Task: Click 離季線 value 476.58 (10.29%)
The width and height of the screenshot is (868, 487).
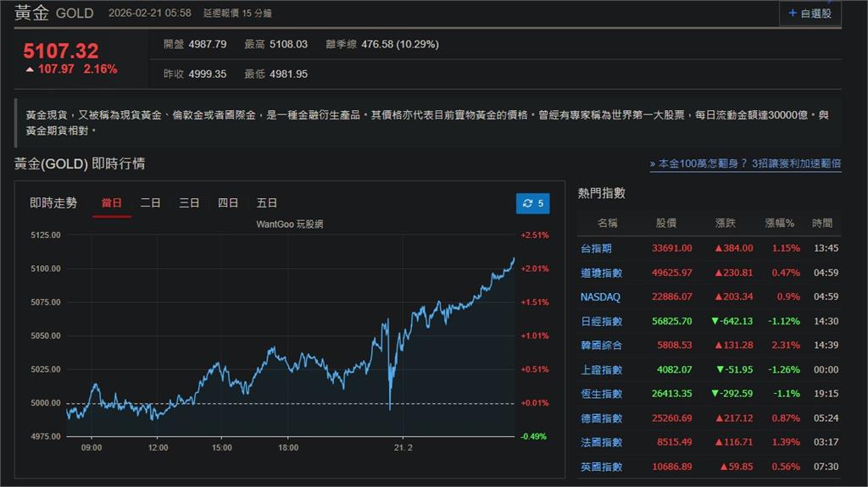Action: pos(400,44)
